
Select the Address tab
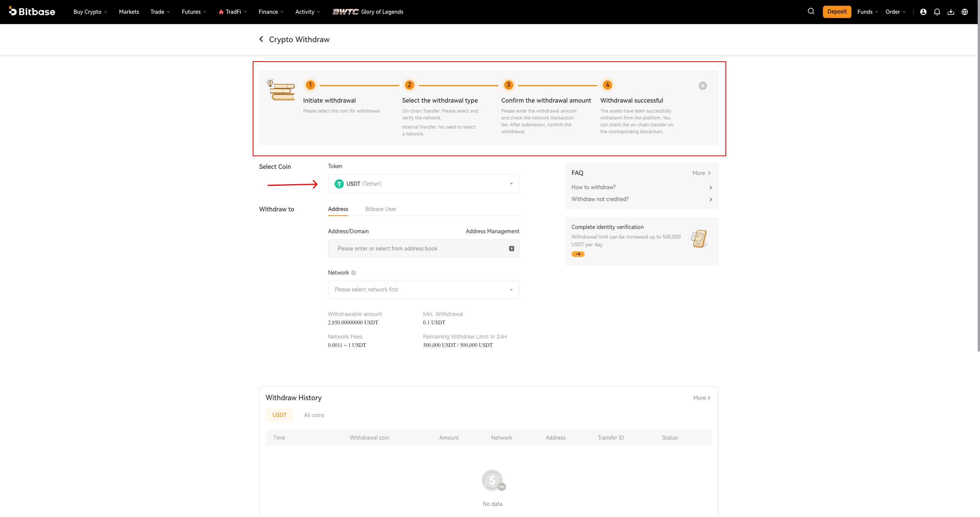pyautogui.click(x=338, y=209)
